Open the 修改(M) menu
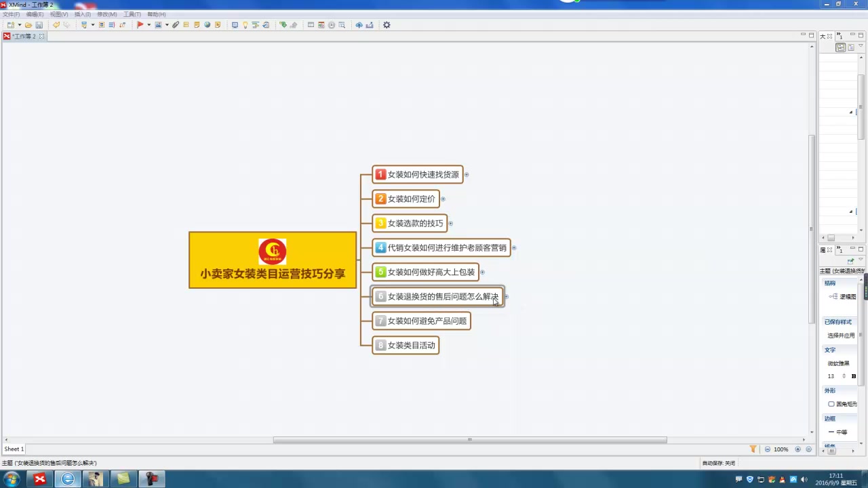868x488 pixels. (x=107, y=14)
